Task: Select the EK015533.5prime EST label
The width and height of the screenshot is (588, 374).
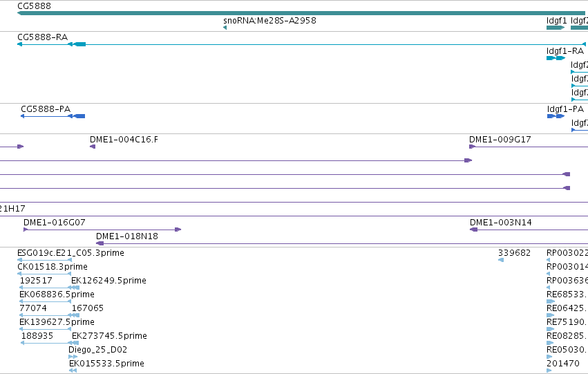Action: pos(106,364)
